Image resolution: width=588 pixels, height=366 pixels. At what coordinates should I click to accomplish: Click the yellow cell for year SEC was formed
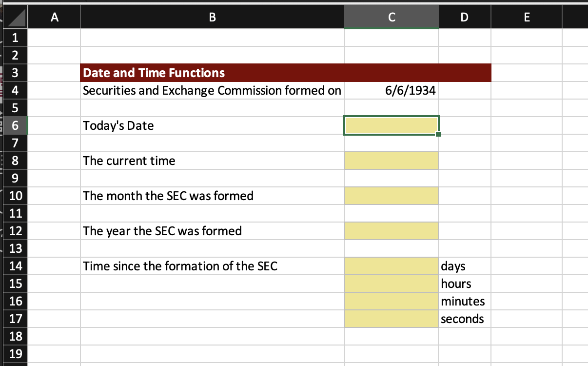(391, 230)
